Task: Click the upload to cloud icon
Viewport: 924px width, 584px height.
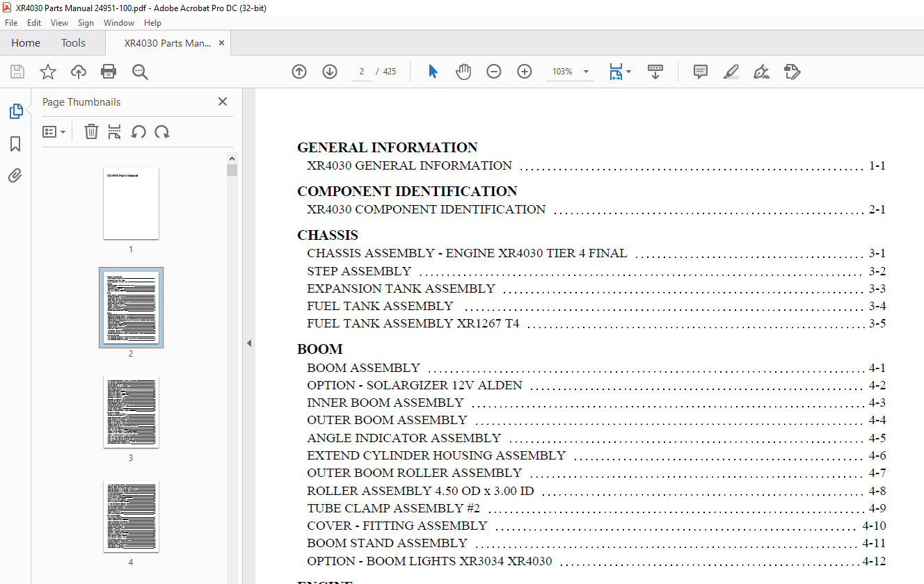Action: [79, 72]
